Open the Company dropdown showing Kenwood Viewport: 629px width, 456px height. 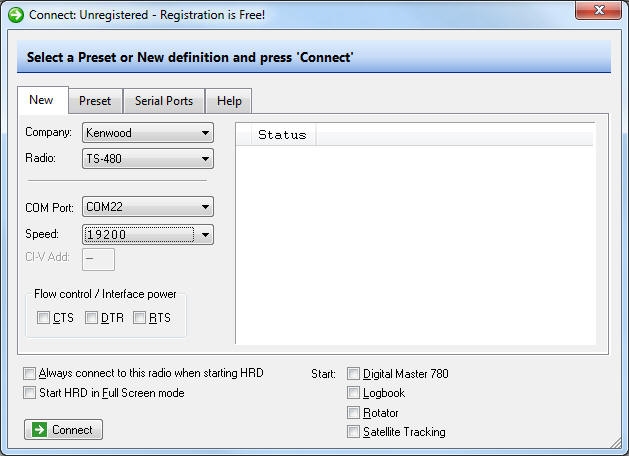pos(148,133)
